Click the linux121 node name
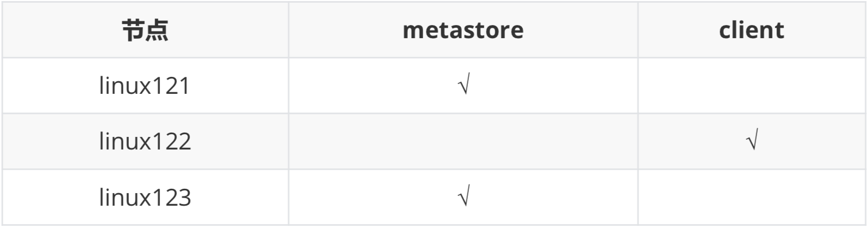Viewport: 868px width, 227px height. point(145,86)
